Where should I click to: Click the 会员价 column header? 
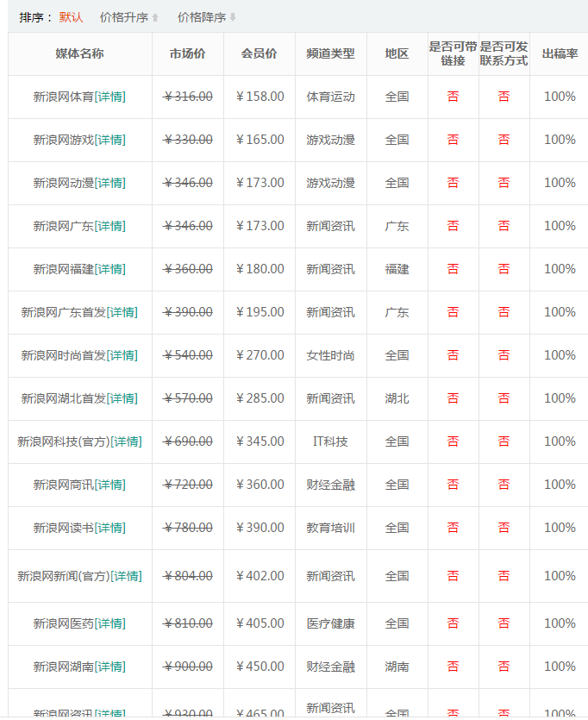pyautogui.click(x=259, y=53)
